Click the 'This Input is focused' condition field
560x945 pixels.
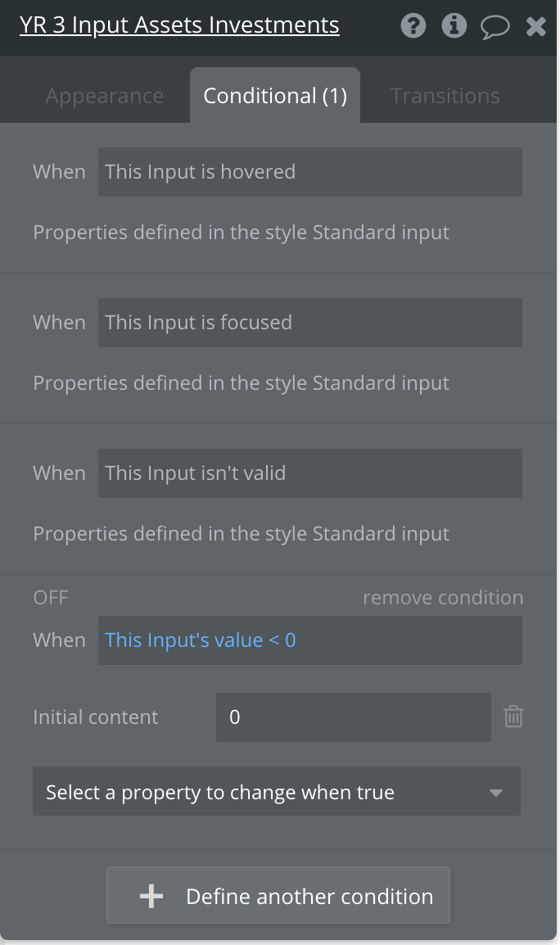coord(310,323)
